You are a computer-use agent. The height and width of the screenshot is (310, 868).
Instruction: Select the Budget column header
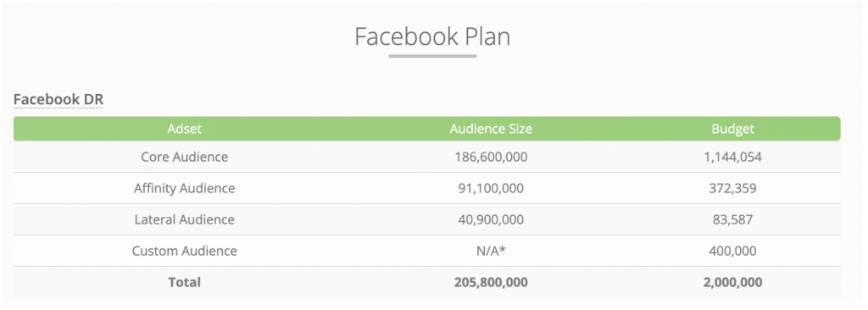[733, 129]
